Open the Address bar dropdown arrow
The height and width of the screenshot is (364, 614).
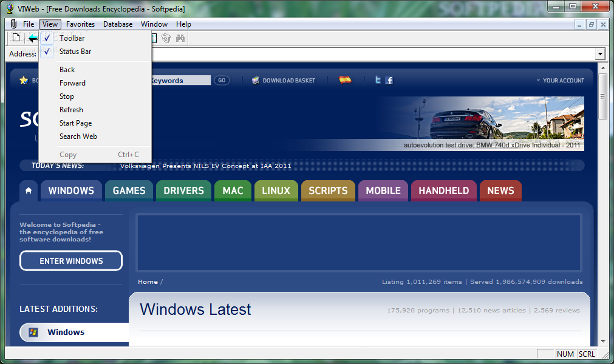point(600,53)
